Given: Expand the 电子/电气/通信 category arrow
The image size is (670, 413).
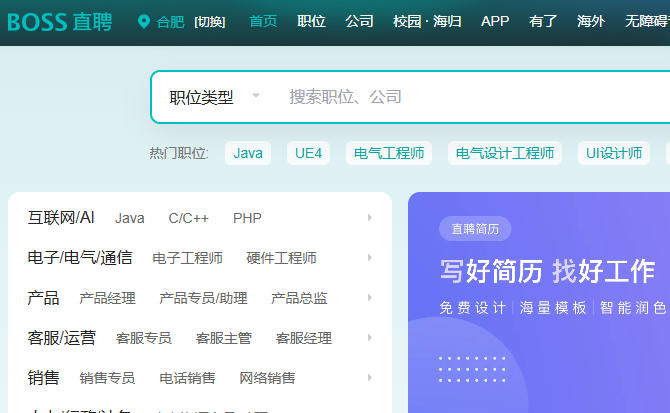Looking at the screenshot, I should [370, 258].
